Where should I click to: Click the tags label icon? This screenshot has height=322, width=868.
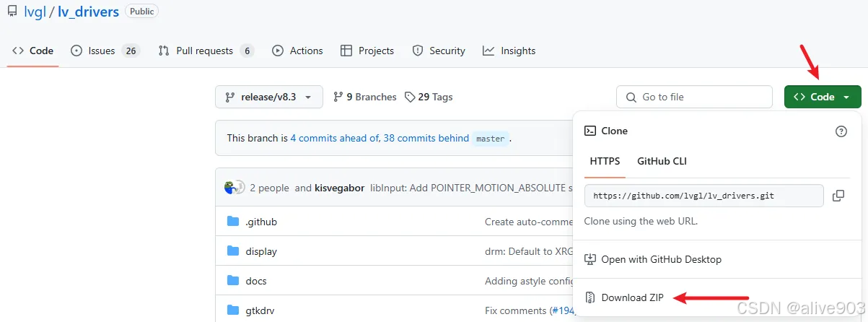pyautogui.click(x=410, y=97)
